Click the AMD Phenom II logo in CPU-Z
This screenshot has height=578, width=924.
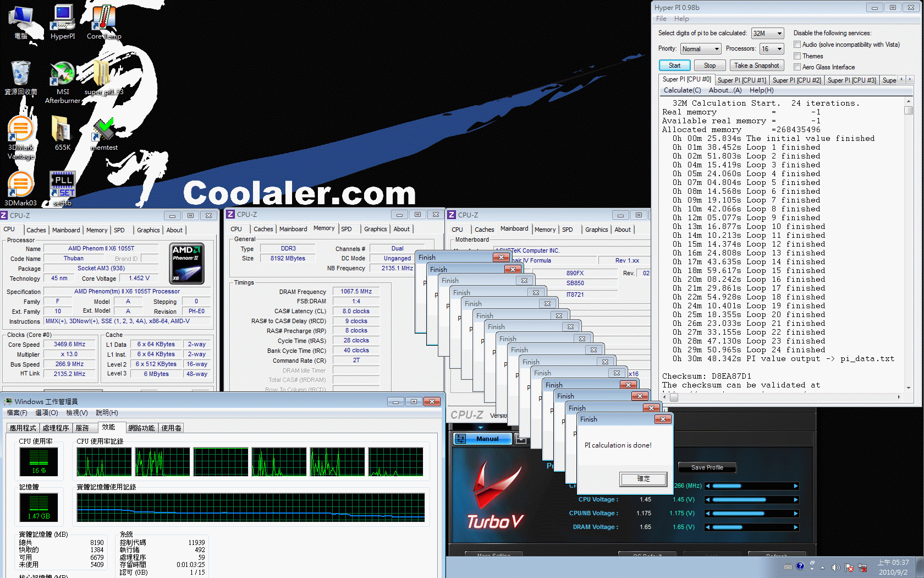(187, 263)
